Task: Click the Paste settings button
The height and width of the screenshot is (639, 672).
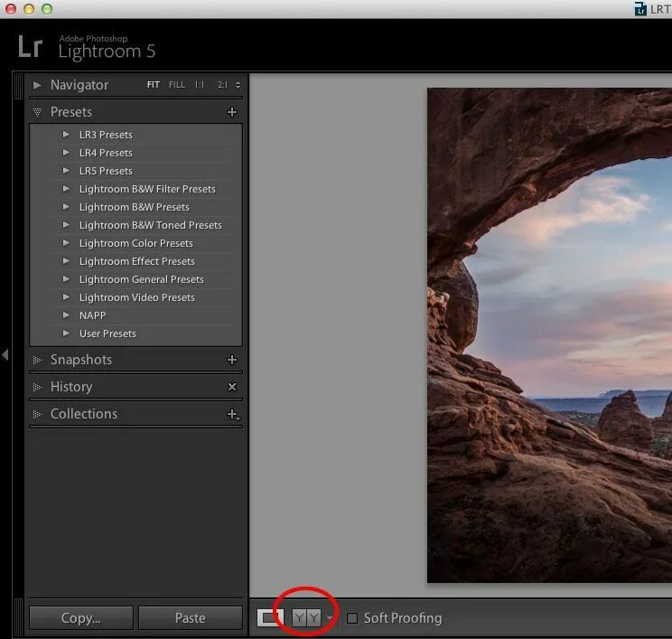Action: click(191, 618)
